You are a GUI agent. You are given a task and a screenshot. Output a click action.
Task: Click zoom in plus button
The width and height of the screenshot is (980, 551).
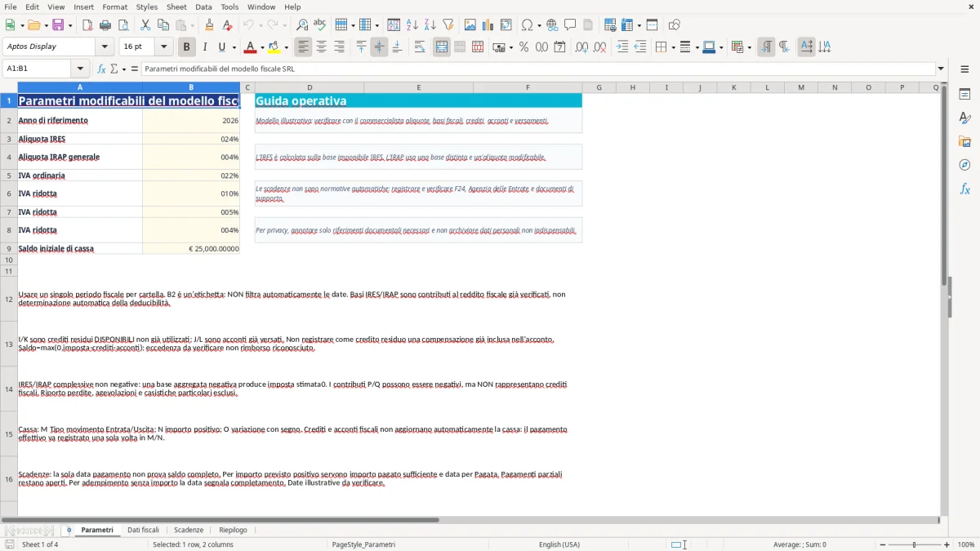tap(947, 544)
